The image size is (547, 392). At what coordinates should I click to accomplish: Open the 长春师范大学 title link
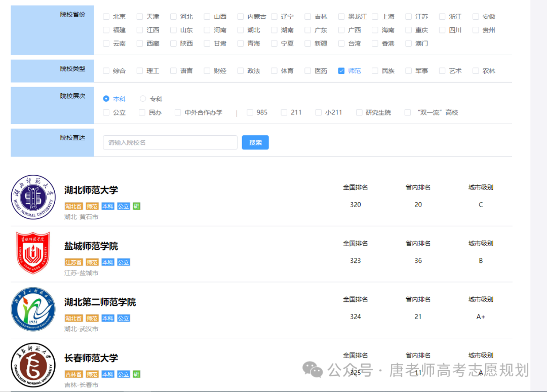[91, 358]
